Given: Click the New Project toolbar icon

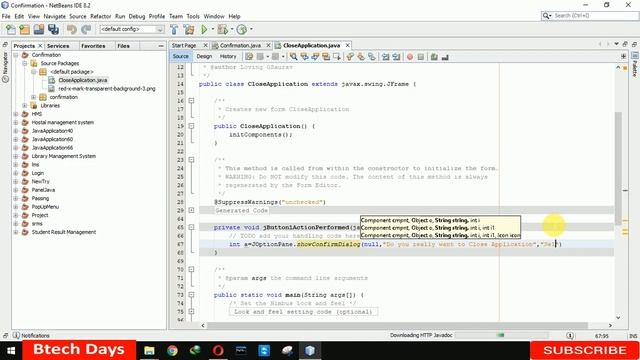Looking at the screenshot, I should tap(24, 29).
